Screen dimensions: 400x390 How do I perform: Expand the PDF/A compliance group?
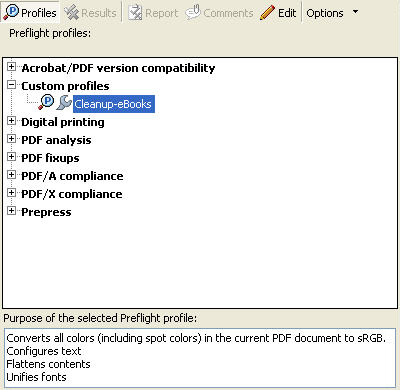coord(11,175)
